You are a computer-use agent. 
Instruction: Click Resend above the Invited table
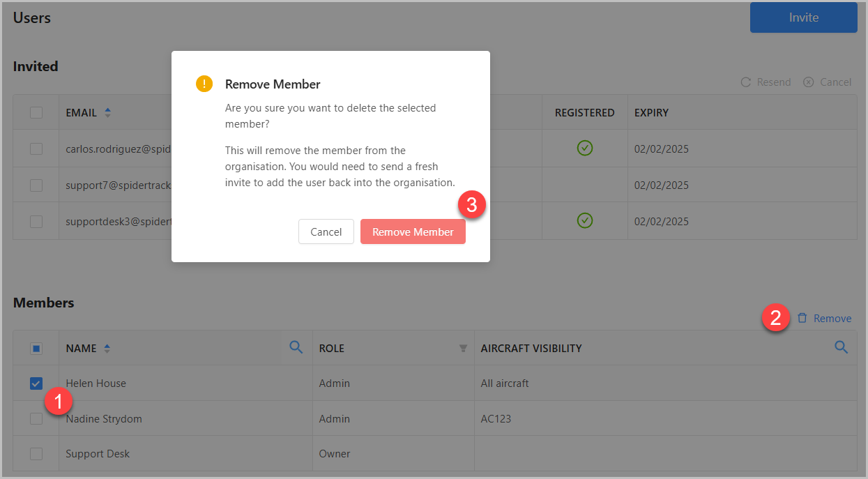coord(774,82)
